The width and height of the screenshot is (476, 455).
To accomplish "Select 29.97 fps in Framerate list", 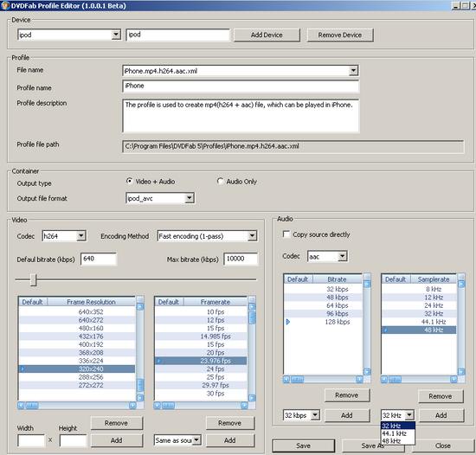I will coord(201,385).
